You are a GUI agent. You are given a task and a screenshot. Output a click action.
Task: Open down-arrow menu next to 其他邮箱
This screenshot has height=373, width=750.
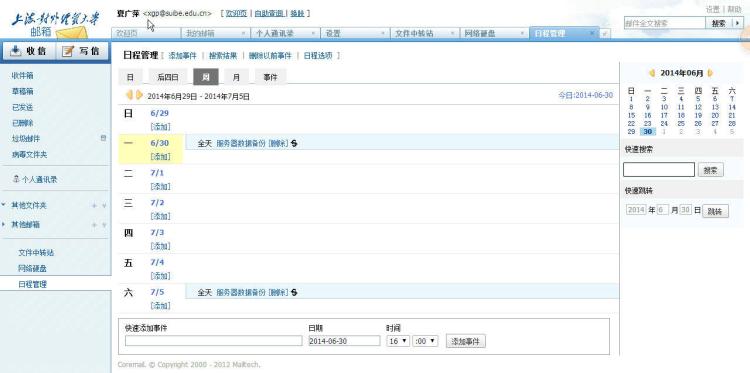tap(104, 225)
